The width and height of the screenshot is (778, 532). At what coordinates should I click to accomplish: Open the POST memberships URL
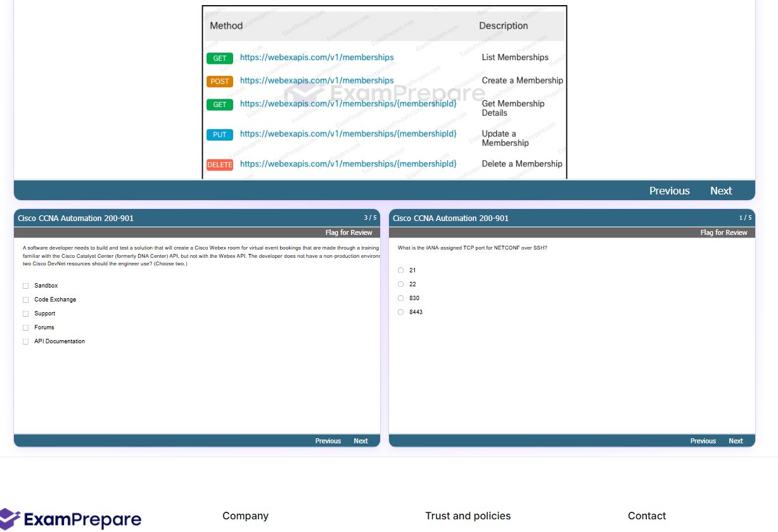(x=317, y=81)
